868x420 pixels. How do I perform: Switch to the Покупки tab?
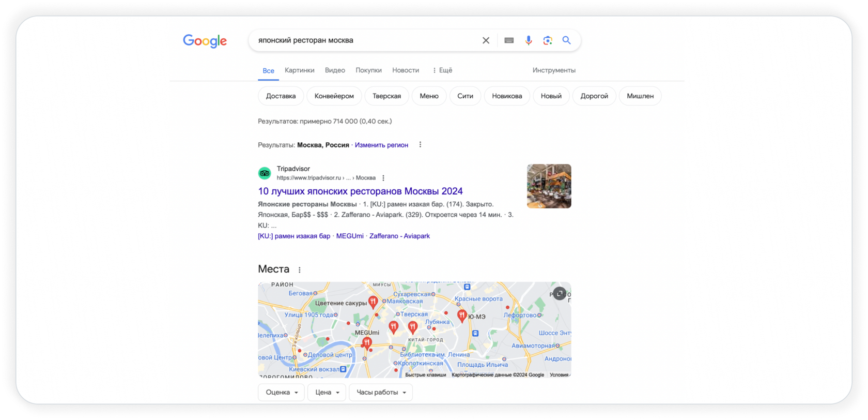[368, 70]
